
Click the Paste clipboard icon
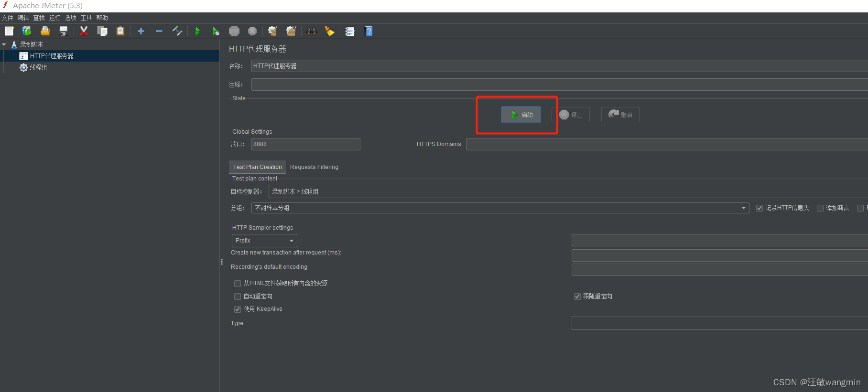(x=120, y=31)
